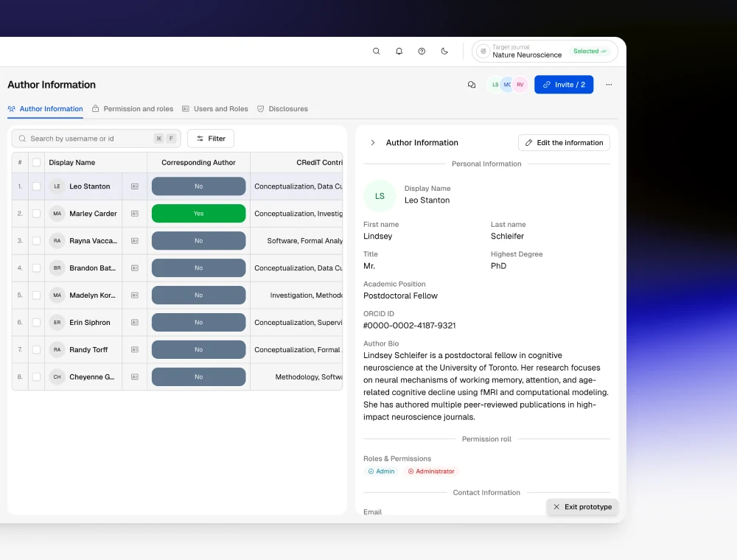Open Brandon Bat's profile card icon

[x=135, y=268]
